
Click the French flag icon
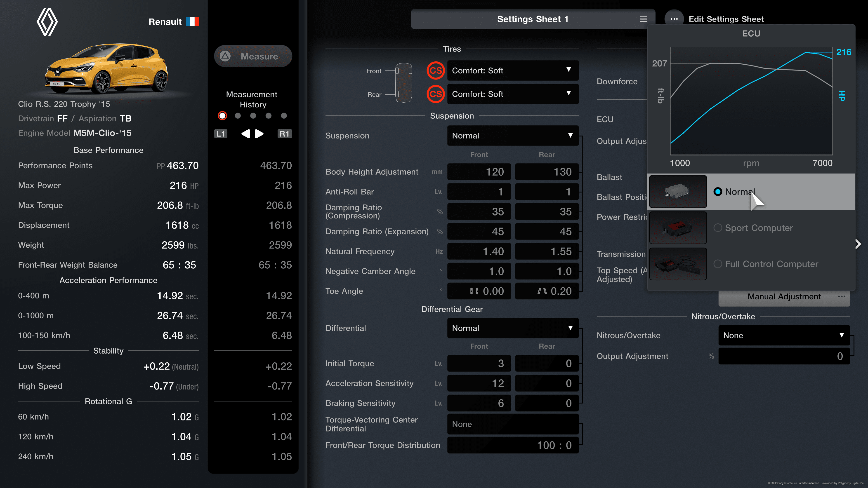(x=192, y=21)
